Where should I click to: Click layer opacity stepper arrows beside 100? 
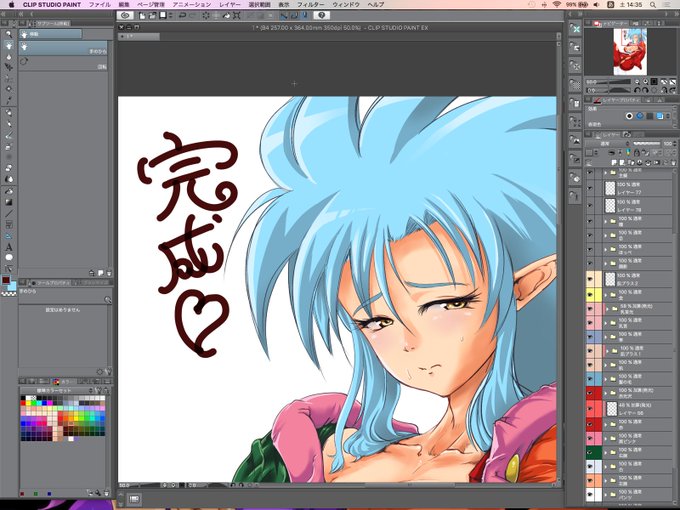[x=674, y=144]
